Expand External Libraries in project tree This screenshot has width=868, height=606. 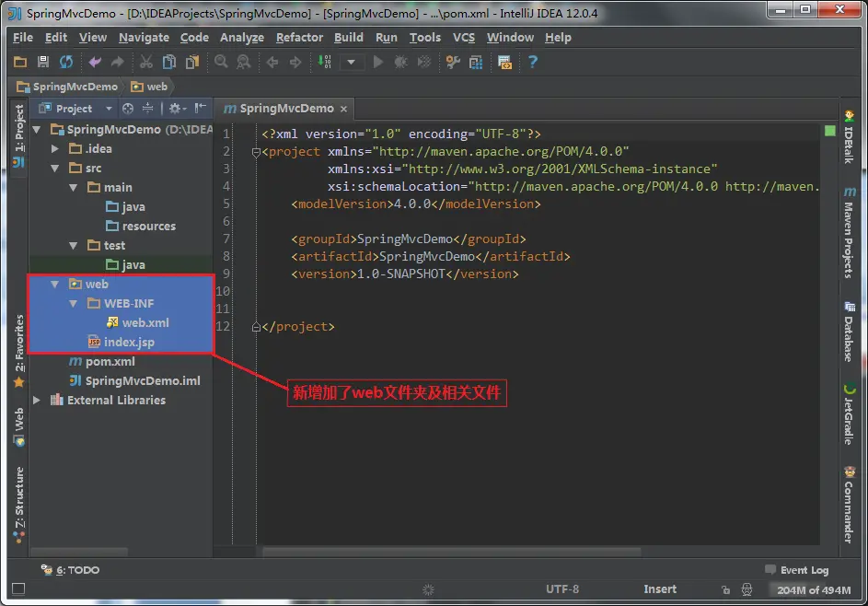pos(37,400)
